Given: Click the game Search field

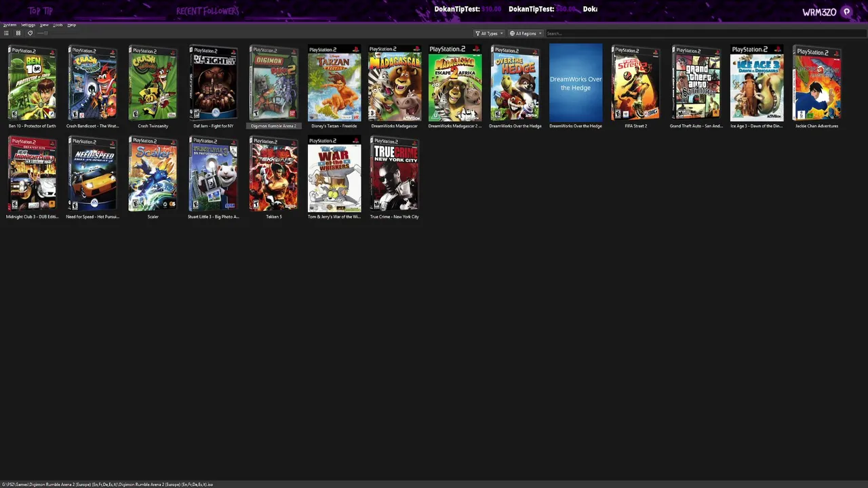Looking at the screenshot, I should coord(705,33).
